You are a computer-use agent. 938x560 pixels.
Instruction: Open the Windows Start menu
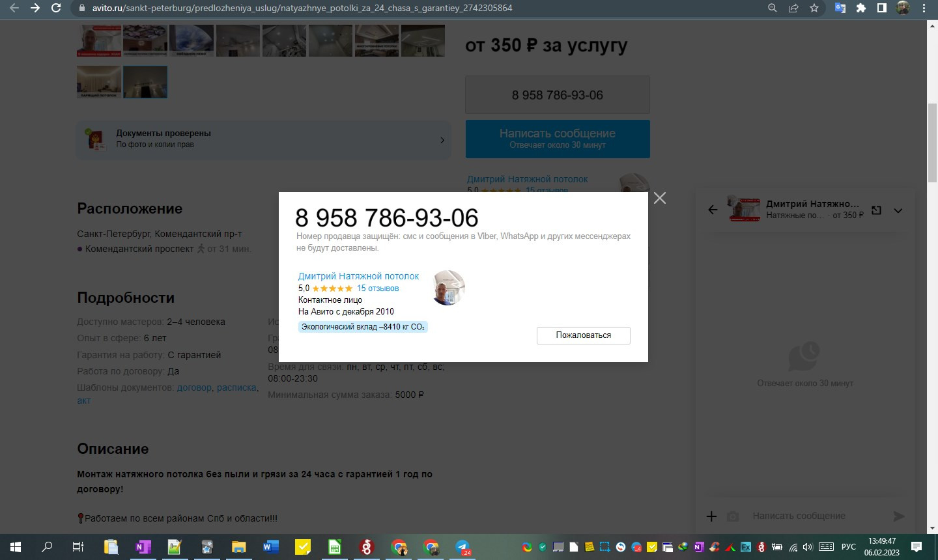tap(16, 547)
